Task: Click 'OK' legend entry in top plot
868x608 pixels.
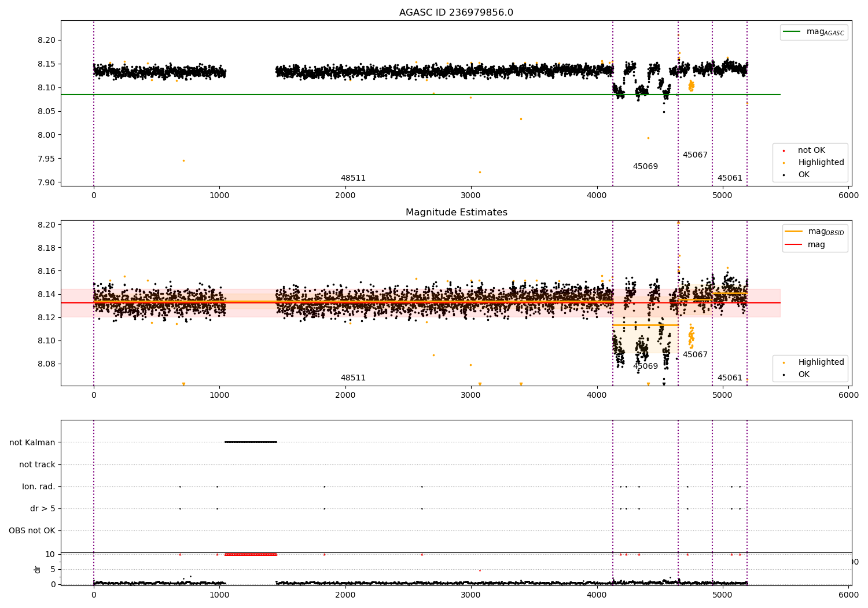Action: 803,175
